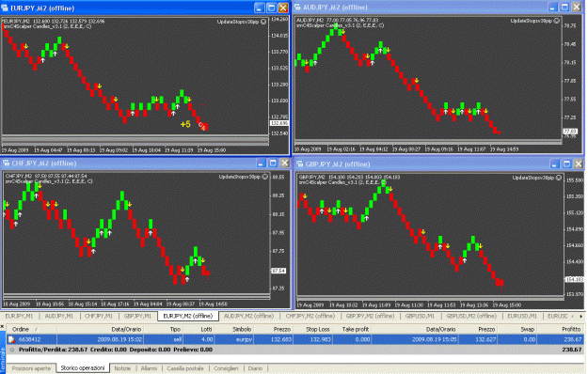
Task: Switch to the EURUSD,M1 chart tab
Action: pyautogui.click(x=522, y=316)
